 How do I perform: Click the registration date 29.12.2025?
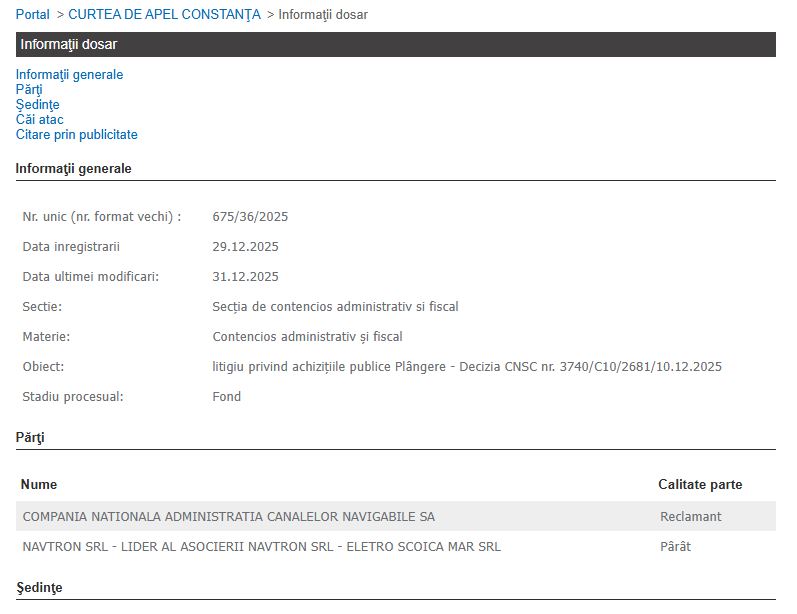pyautogui.click(x=245, y=247)
